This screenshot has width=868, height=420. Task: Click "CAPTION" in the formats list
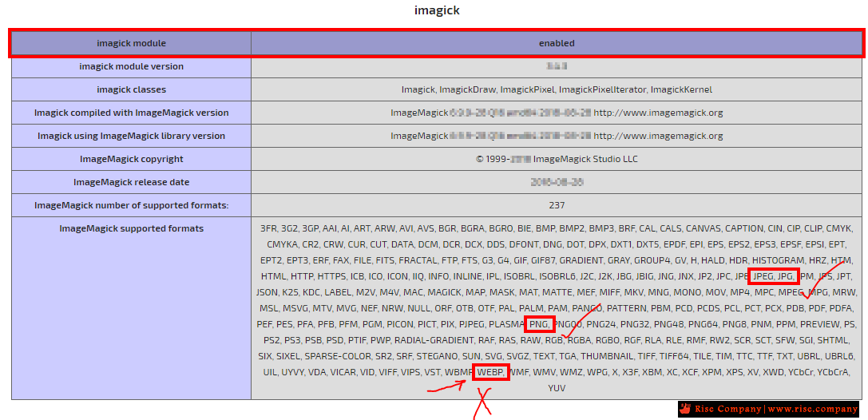(x=743, y=228)
